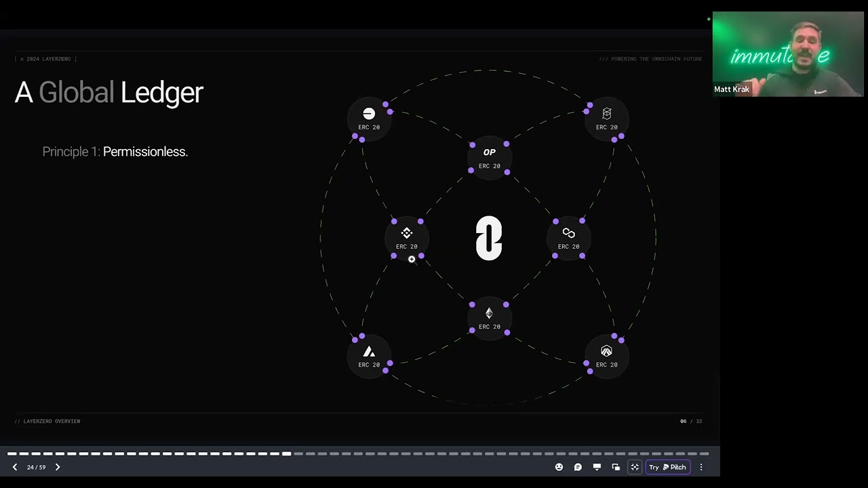Click the '06 / 32' slide page number

tap(691, 422)
